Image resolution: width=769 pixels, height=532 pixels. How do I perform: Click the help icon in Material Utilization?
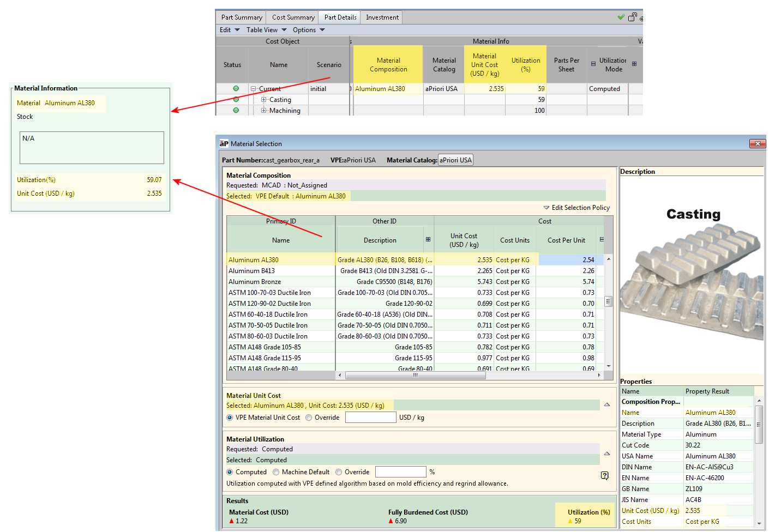(x=604, y=475)
